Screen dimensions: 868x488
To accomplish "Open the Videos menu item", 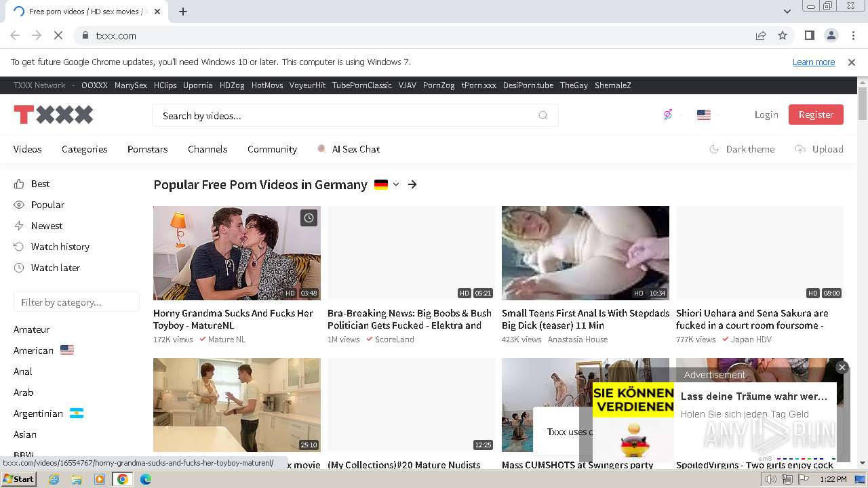I will pyautogui.click(x=28, y=149).
